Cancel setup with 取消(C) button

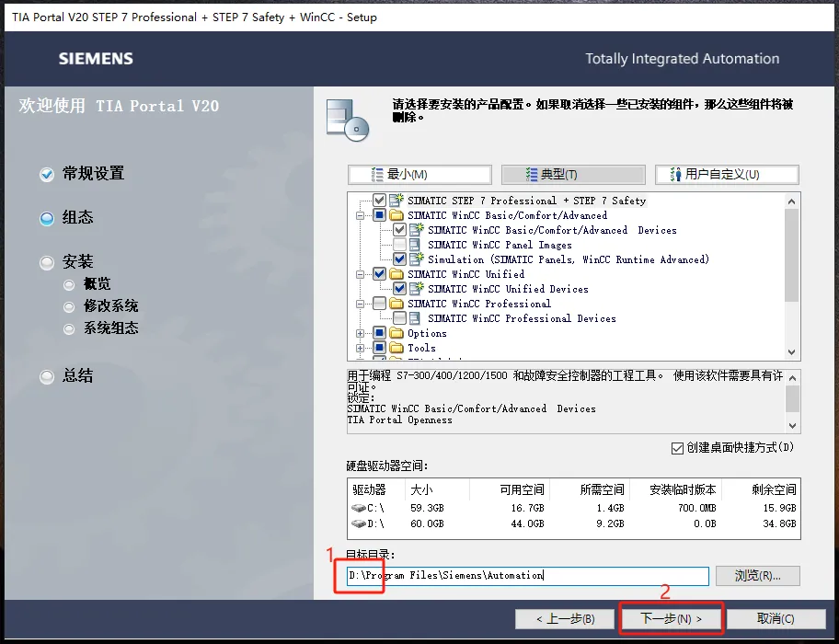coord(776,619)
